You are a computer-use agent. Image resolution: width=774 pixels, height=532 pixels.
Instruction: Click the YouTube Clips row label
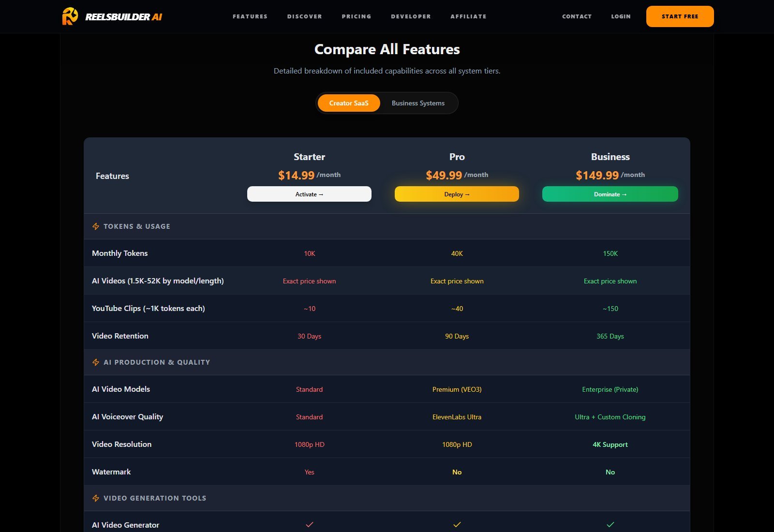[149, 308]
